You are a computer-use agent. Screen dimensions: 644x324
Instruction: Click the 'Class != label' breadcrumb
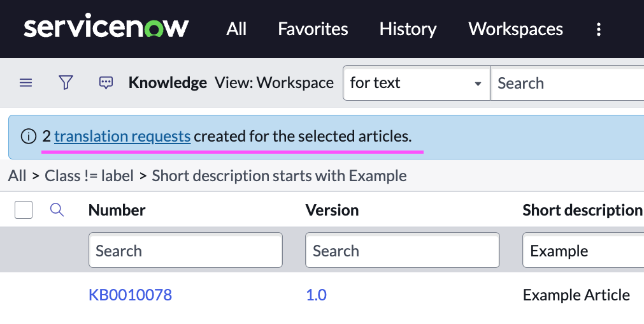[x=89, y=175]
